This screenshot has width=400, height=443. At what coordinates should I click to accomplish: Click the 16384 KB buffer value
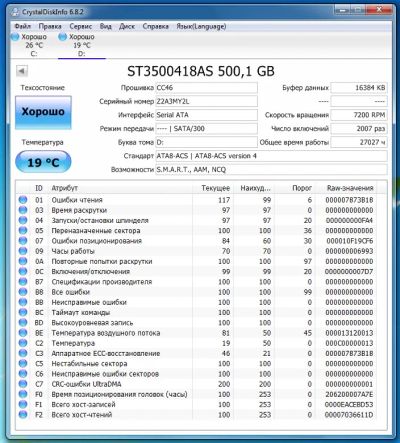tap(359, 88)
